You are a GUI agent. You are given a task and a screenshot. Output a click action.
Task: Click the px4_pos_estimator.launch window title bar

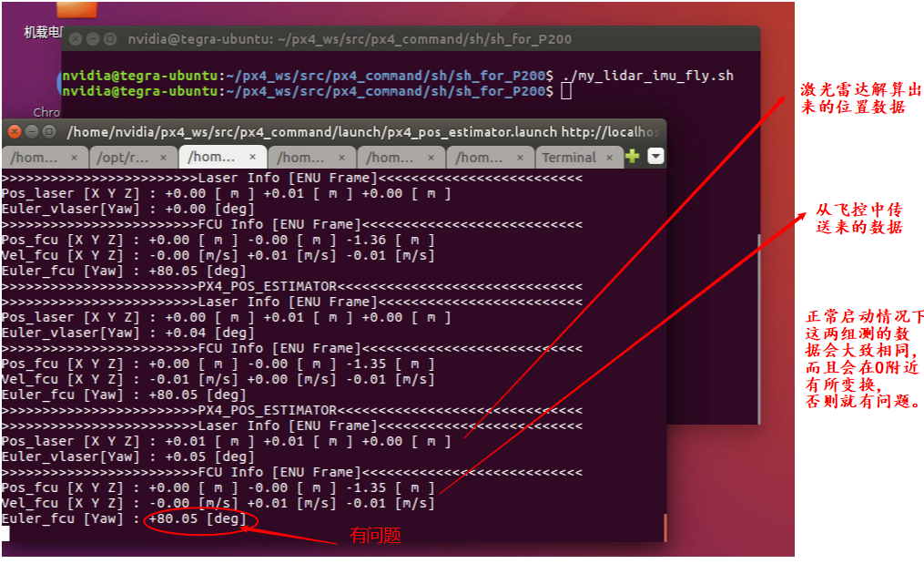tap(333, 131)
